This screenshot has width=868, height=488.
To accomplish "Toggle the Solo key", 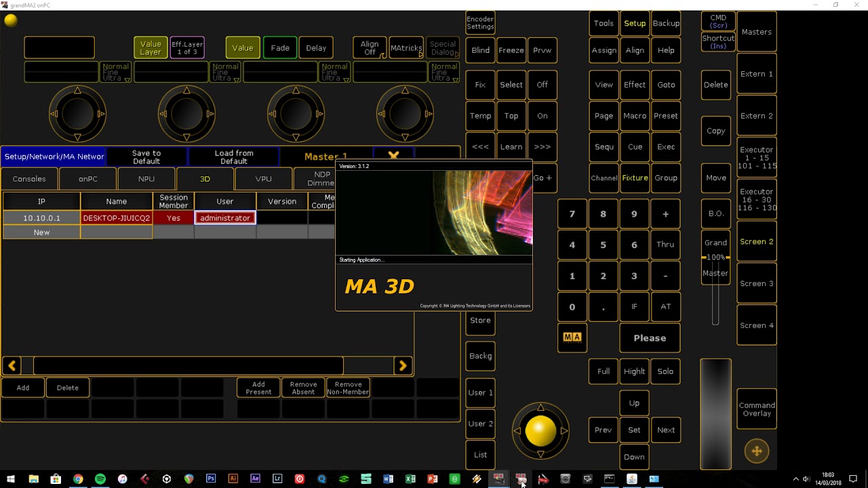I will click(x=665, y=371).
